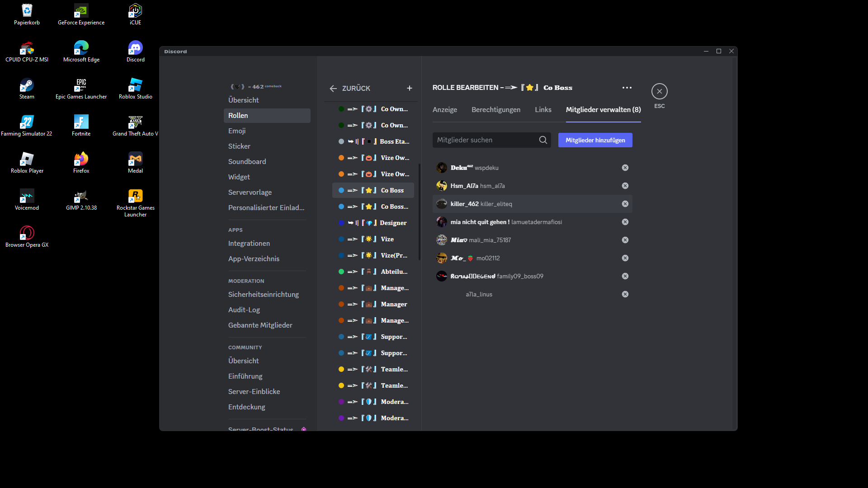The height and width of the screenshot is (488, 868).
Task: Open Widget settings page
Action: point(267,177)
